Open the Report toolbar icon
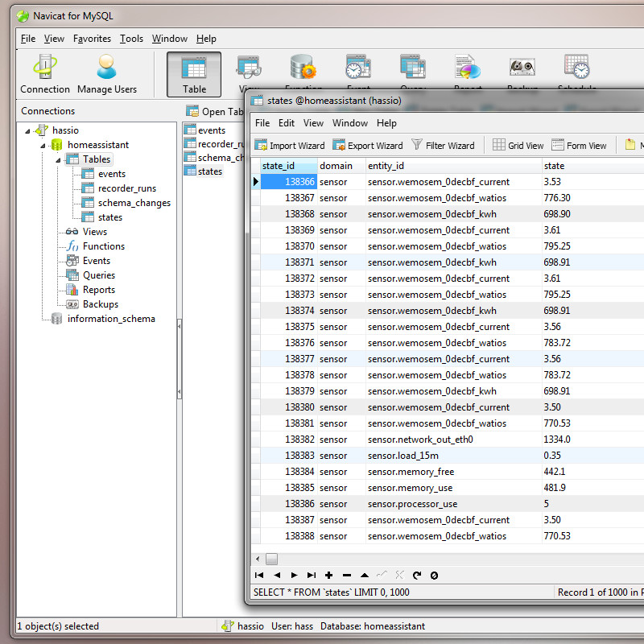The image size is (644, 644). tap(468, 72)
